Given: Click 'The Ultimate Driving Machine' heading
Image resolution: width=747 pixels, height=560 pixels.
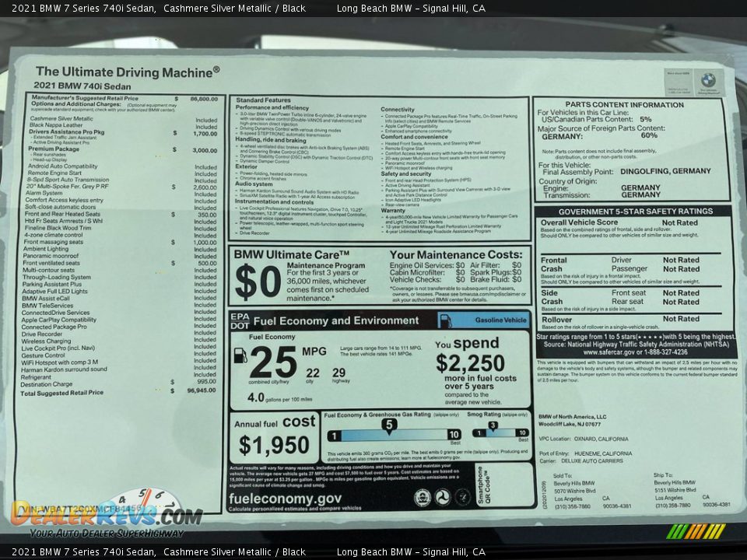Looking at the screenshot, I should (x=128, y=72).
